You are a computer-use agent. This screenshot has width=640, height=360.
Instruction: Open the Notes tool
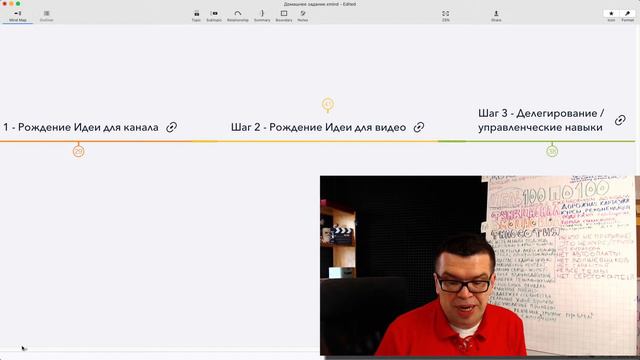pos(302,16)
